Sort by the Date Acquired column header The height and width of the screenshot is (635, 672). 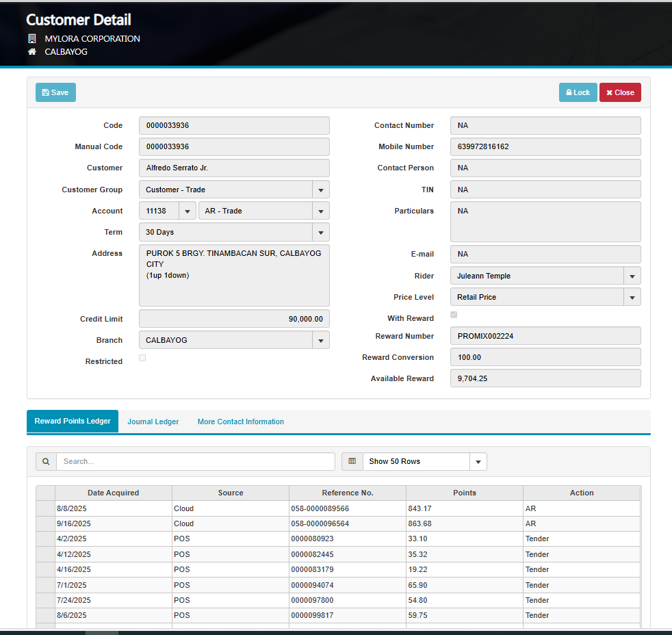[x=113, y=493]
